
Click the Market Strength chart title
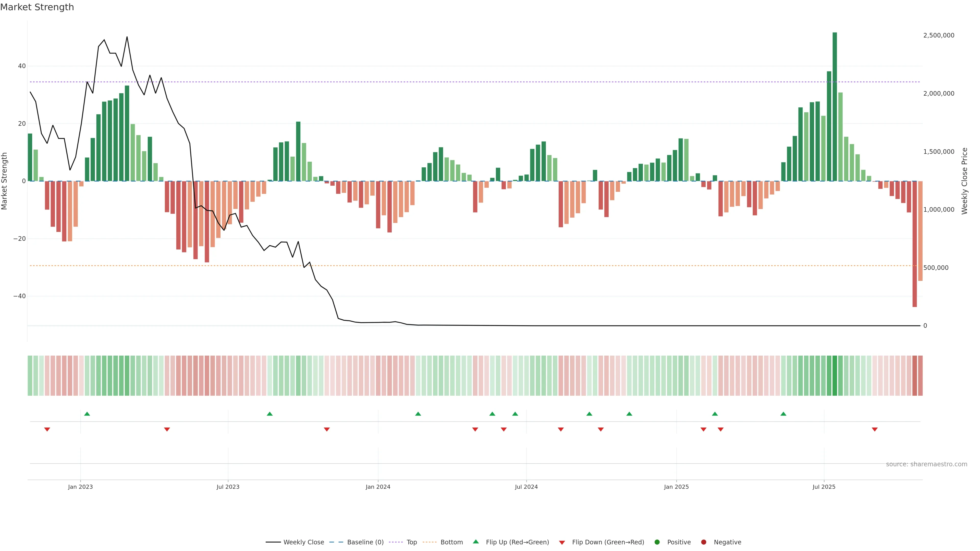[37, 7]
